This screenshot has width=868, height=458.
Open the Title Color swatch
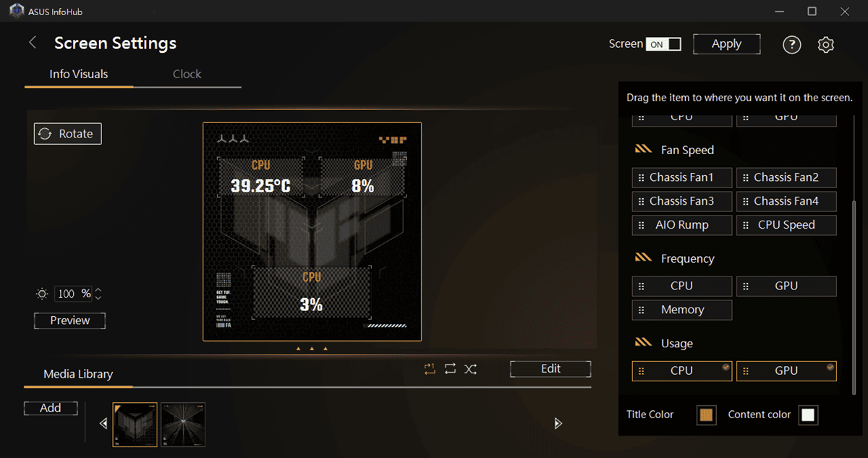[x=706, y=415]
